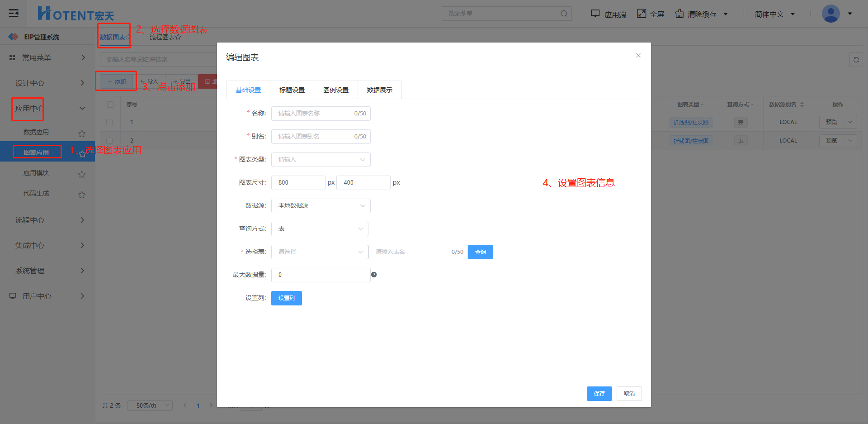
Task: Click the search magnifier icon in menu search
Action: (564, 14)
